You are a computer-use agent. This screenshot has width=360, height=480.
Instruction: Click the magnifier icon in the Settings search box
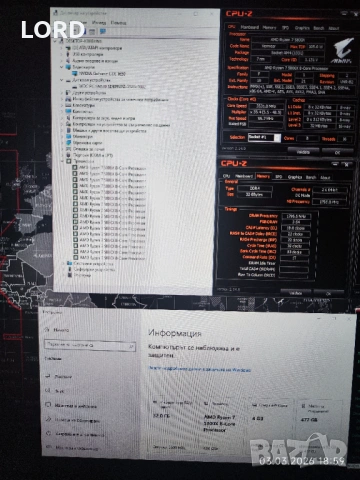point(131,347)
